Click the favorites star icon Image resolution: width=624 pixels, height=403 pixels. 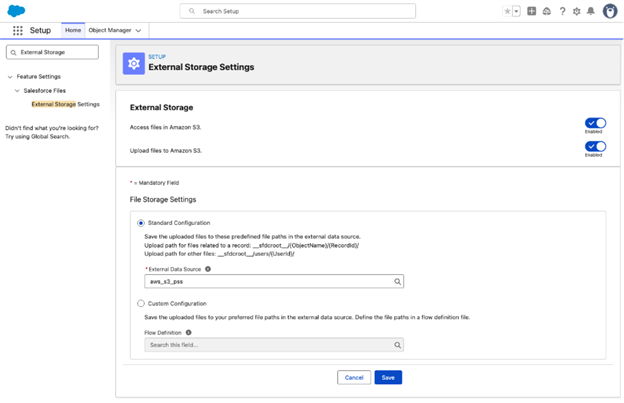point(507,11)
